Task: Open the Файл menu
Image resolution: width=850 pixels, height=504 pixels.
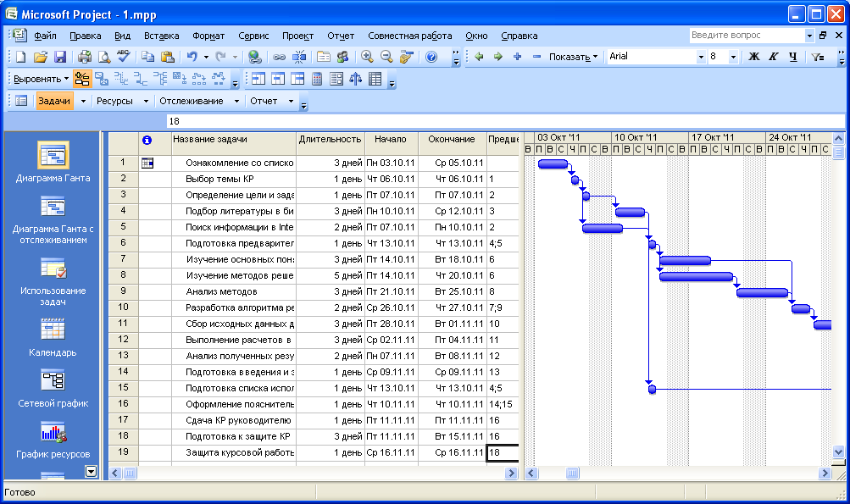Action: point(45,36)
